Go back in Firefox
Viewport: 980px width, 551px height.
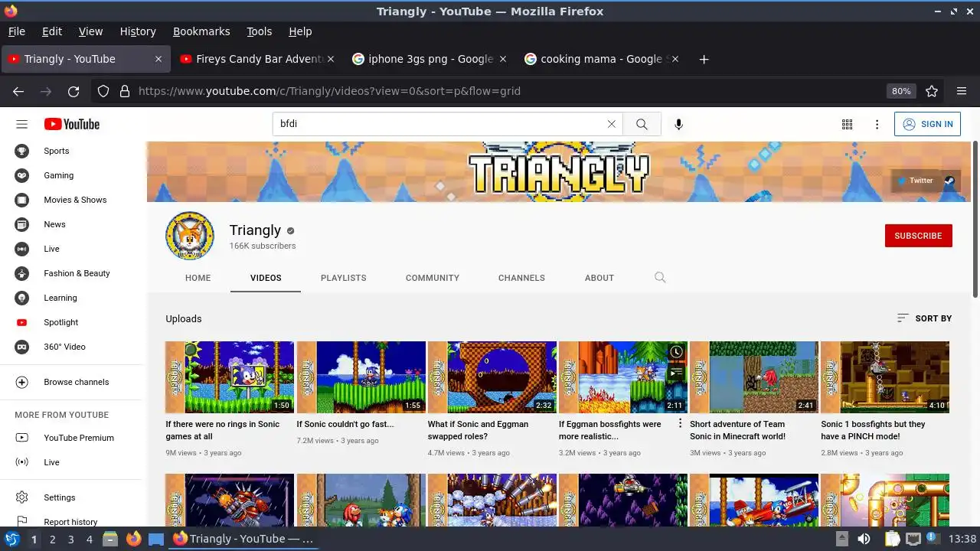click(18, 91)
